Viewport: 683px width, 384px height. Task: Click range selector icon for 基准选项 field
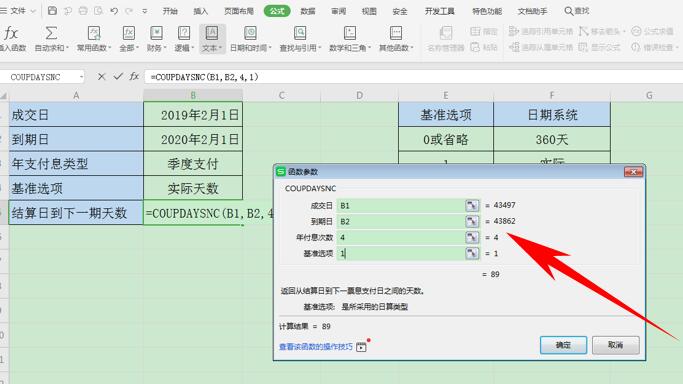(472, 253)
